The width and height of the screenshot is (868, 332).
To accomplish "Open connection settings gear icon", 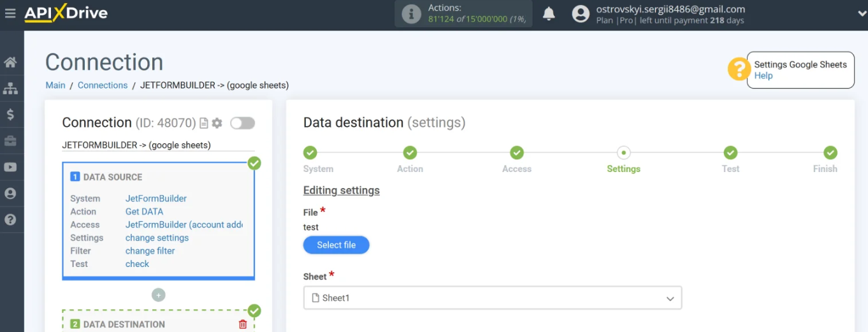I will pos(217,123).
